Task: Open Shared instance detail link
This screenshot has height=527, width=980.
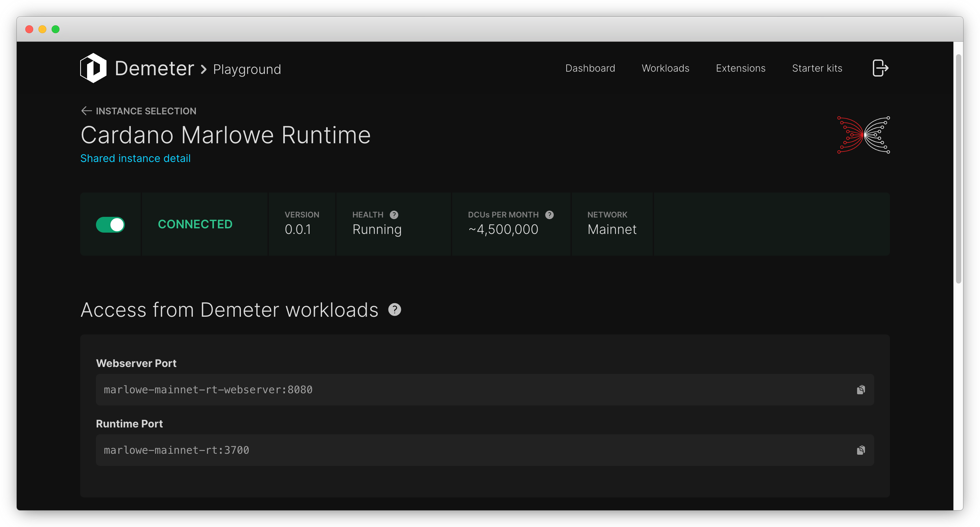Action: pyautogui.click(x=135, y=158)
